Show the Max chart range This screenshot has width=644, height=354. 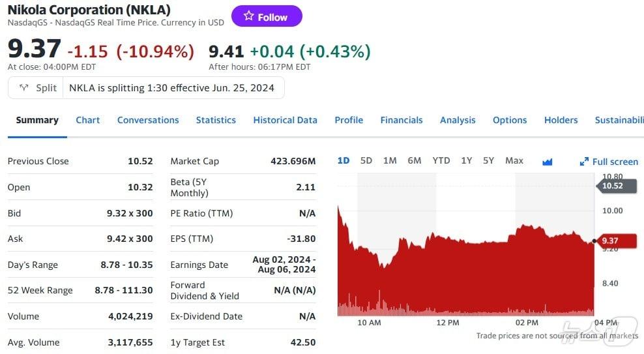[x=514, y=160]
